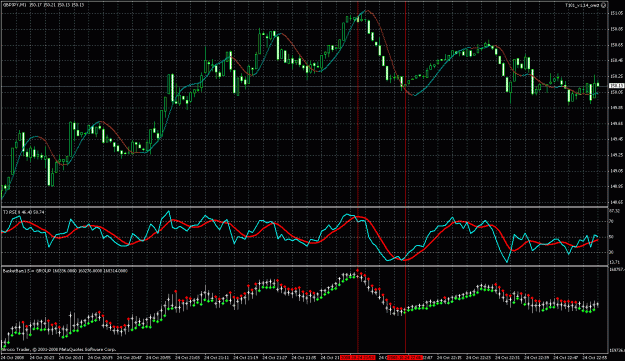Screen dimensions: 625x361
Task: Click the 151.05 level on the price scale
Action: 616,13
